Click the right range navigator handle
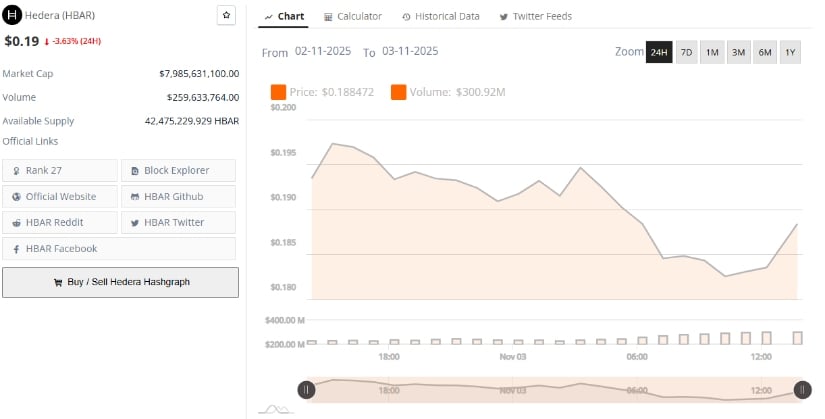Image resolution: width=825 pixels, height=419 pixels. (x=802, y=390)
